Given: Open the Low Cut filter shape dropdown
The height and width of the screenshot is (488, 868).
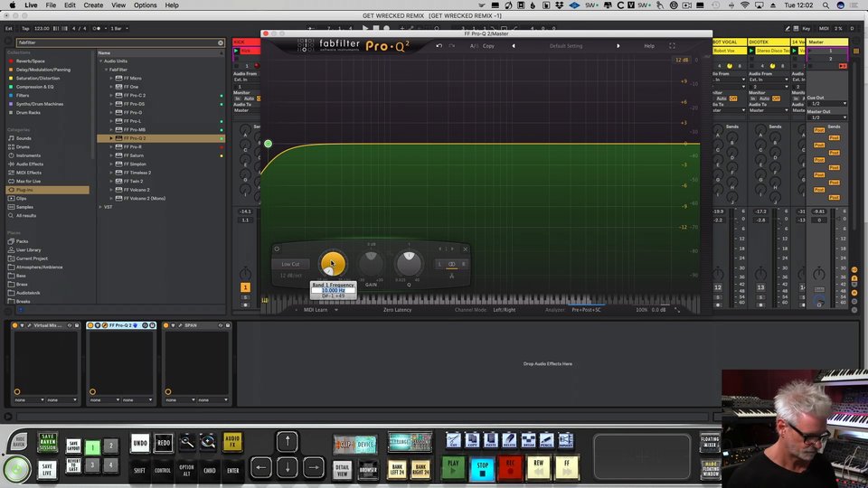Looking at the screenshot, I should tap(290, 264).
